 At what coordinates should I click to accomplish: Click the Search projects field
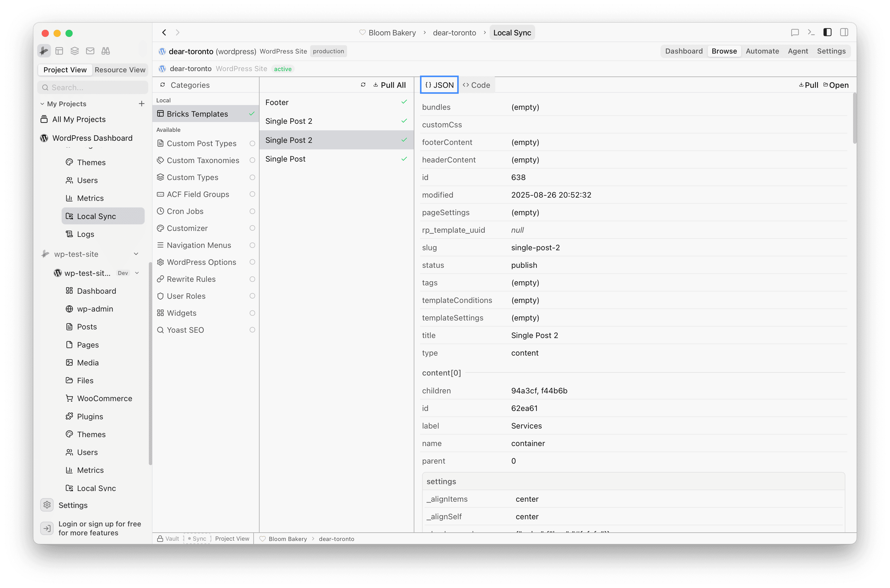point(93,87)
